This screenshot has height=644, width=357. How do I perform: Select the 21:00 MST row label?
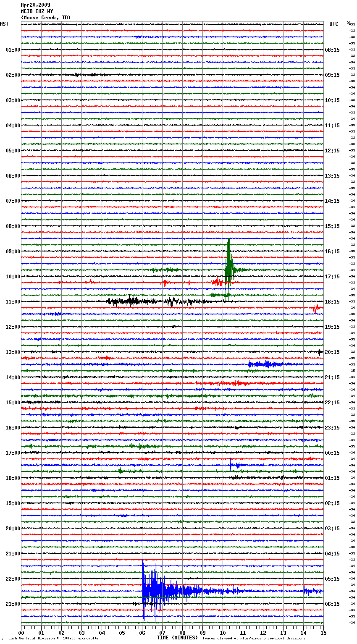click(x=13, y=554)
